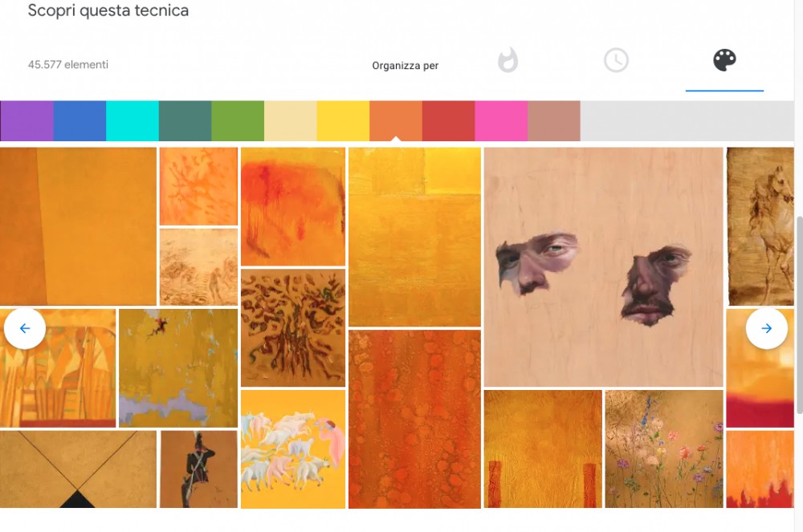Click the left arrow to see previous artworks
Screen dimensions: 803x532
click(x=25, y=328)
